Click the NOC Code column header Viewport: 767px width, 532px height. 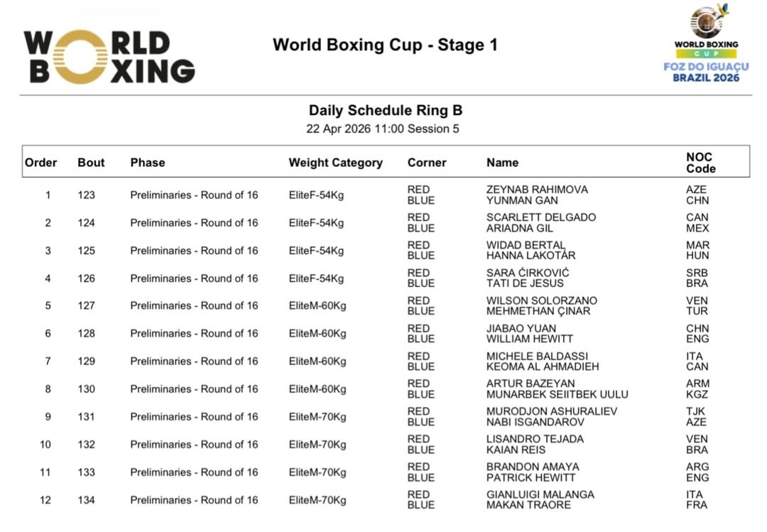coord(700,163)
